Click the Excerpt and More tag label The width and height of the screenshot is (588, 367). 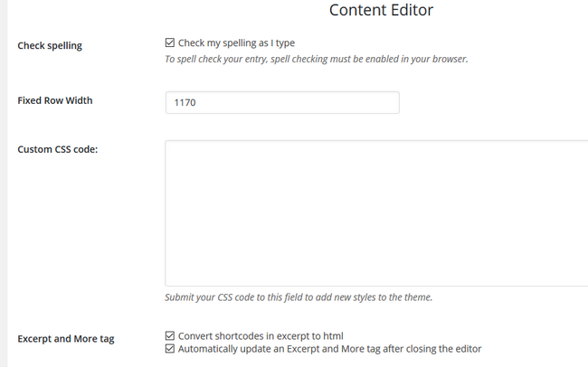66,339
